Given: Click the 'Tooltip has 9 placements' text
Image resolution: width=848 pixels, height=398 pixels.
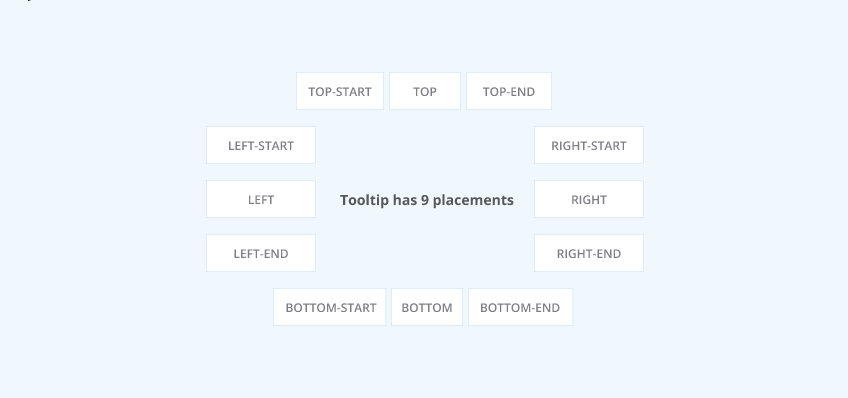Looking at the screenshot, I should tap(427, 200).
